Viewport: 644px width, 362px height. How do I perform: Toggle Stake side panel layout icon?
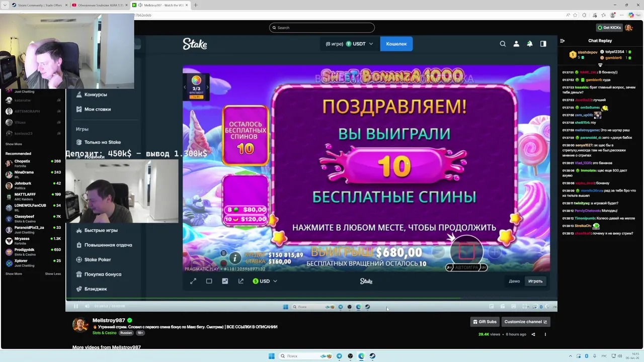click(543, 44)
